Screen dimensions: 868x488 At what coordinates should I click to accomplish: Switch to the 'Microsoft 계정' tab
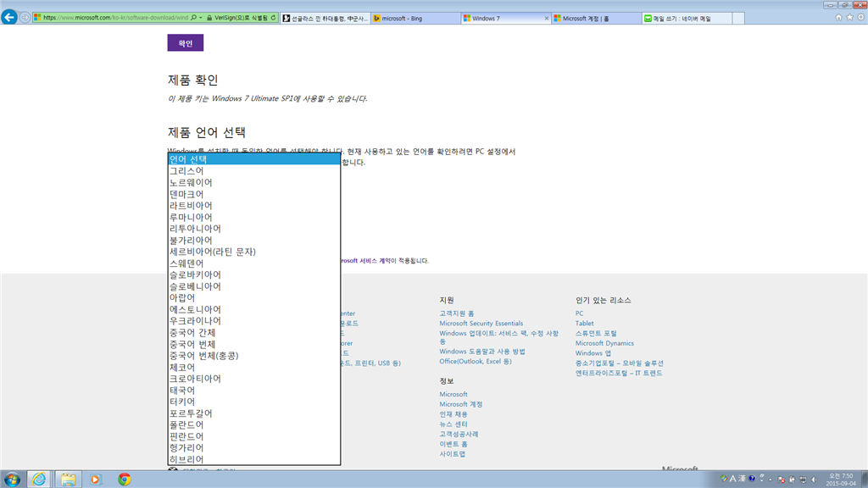(597, 19)
